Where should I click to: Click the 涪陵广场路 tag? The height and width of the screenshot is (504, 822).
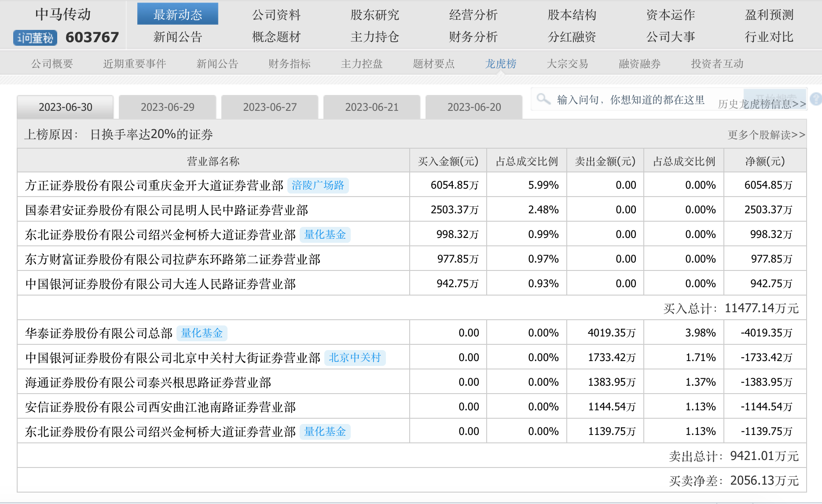click(x=318, y=185)
